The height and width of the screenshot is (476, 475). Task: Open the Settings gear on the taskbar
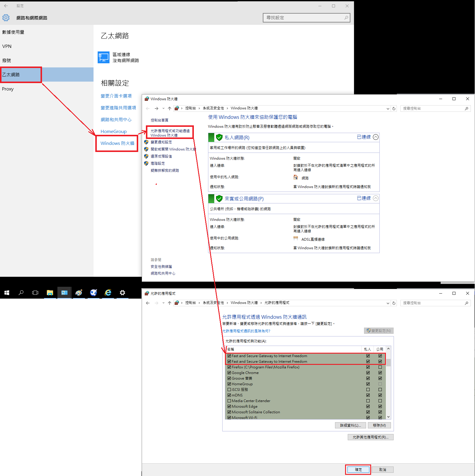(x=123, y=293)
